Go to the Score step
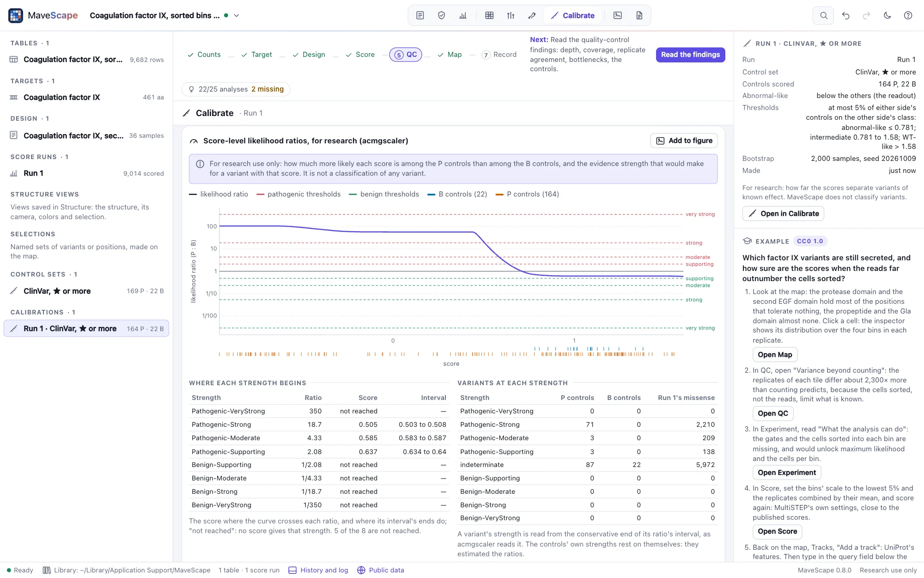 [360, 55]
